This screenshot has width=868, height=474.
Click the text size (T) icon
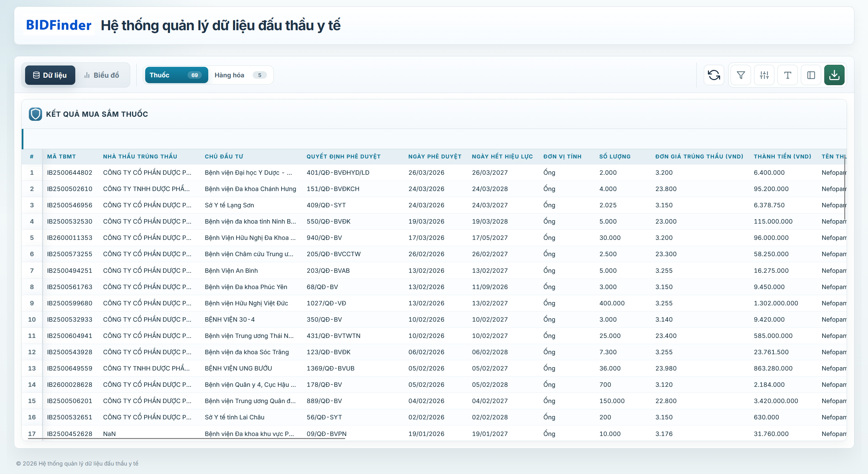[788, 75]
